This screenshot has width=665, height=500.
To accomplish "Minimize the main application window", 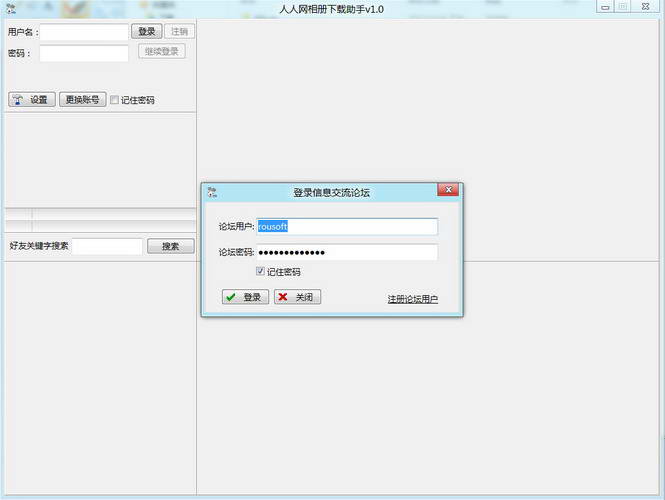I will click(x=605, y=7).
